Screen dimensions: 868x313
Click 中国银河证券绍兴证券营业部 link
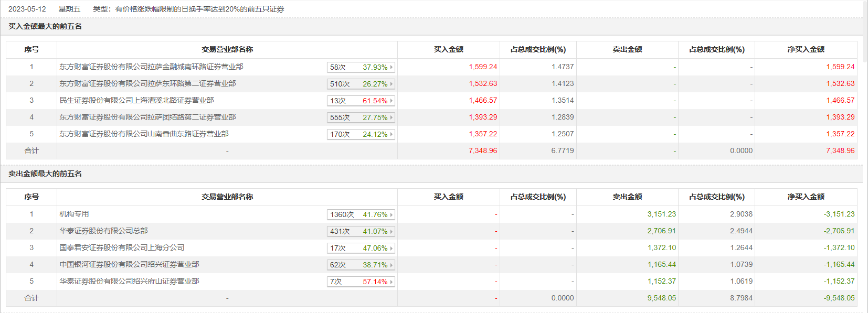(x=129, y=265)
